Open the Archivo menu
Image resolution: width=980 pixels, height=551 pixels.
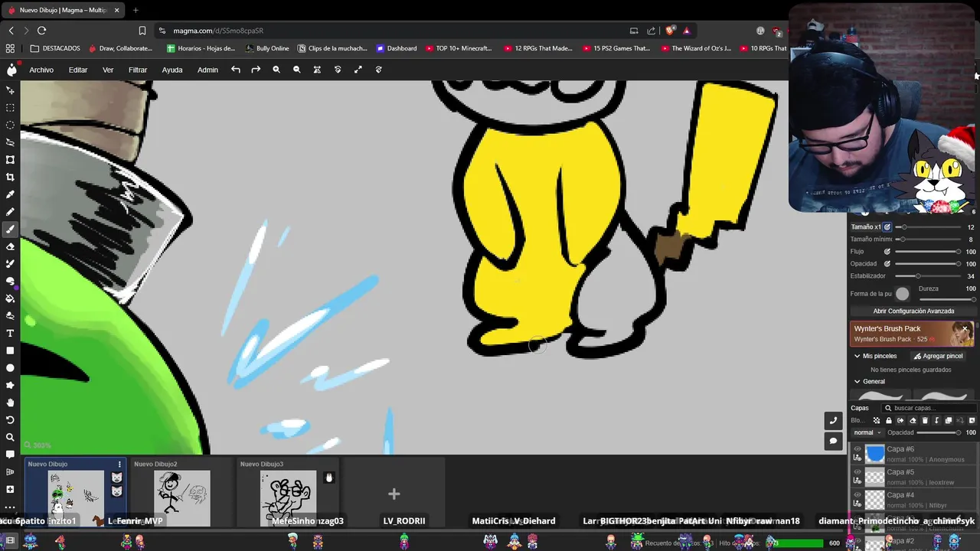coord(41,70)
